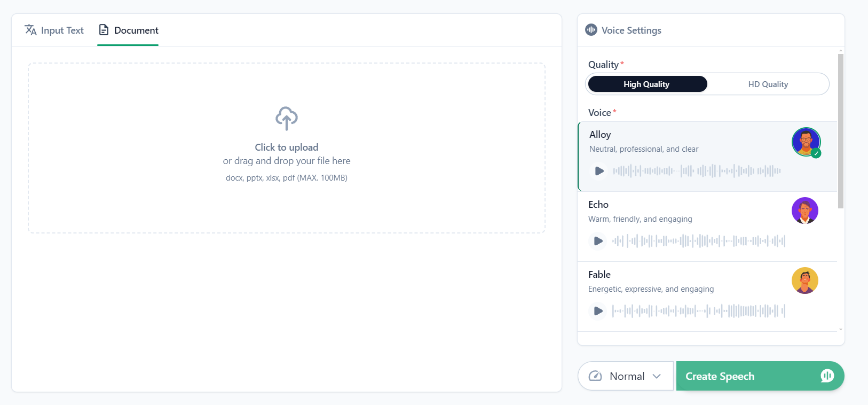Click to upload a file
868x405 pixels.
tap(286, 147)
